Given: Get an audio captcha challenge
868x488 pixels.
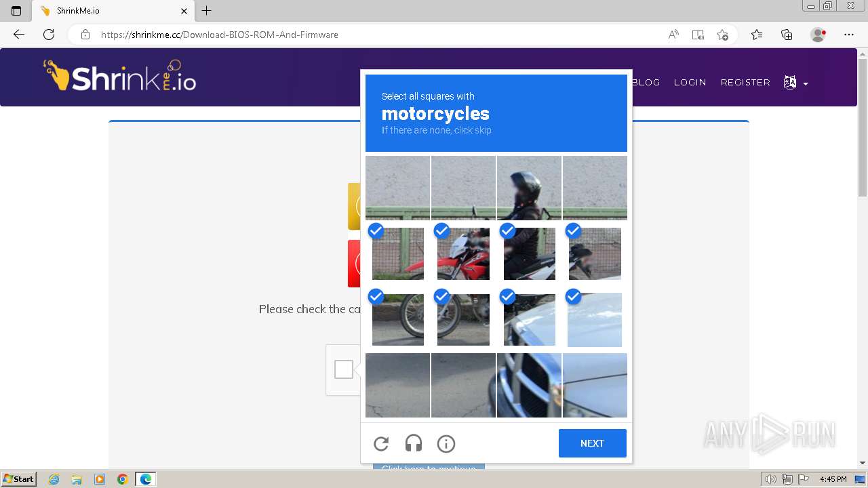Looking at the screenshot, I should click(x=414, y=444).
